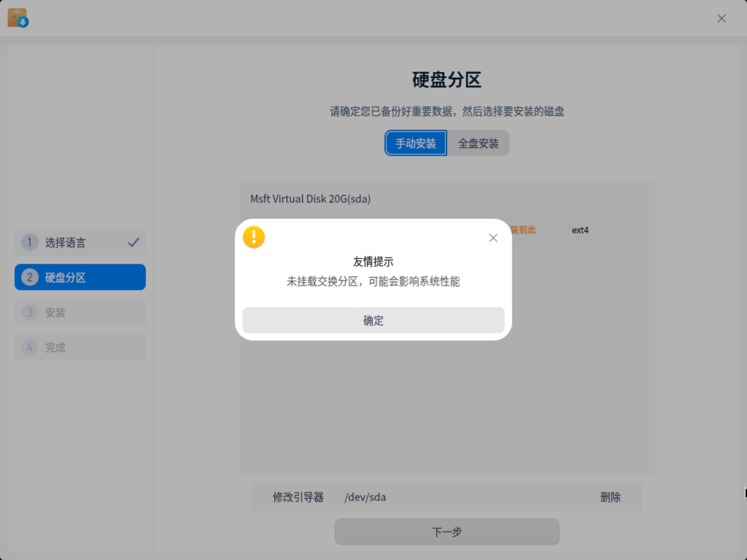Viewport: 747px width, 560px height.
Task: Switch to the 全盘安装 tab
Action: click(478, 143)
